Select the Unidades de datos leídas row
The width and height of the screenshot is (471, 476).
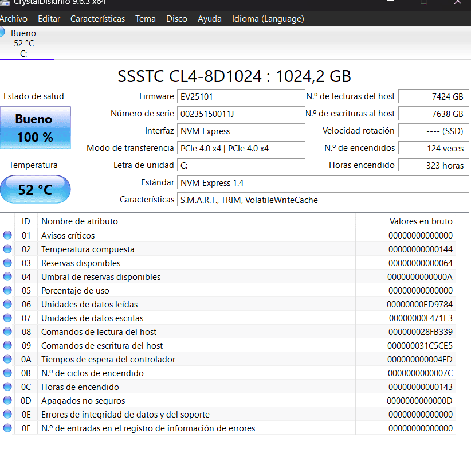(x=228, y=304)
